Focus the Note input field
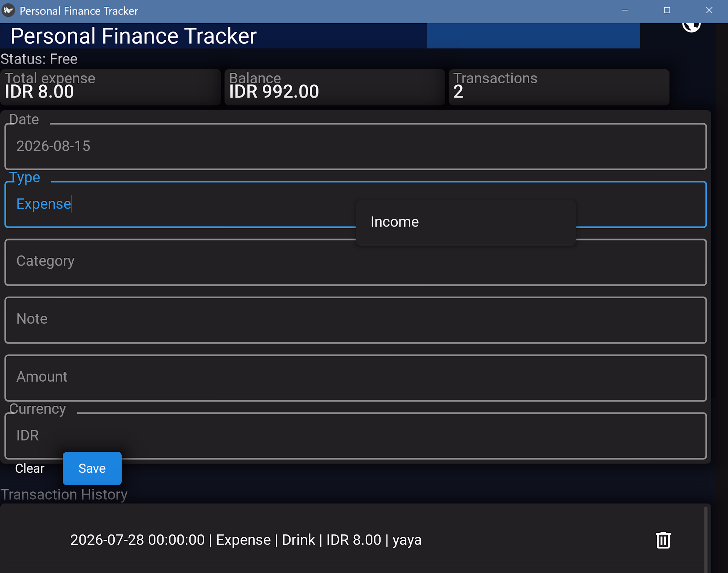Screen dimensions: 728x573 [x=356, y=320]
